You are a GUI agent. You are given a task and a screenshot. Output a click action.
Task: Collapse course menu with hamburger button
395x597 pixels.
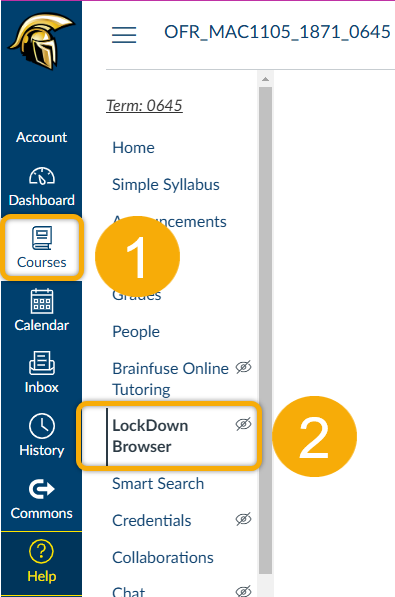tap(124, 35)
